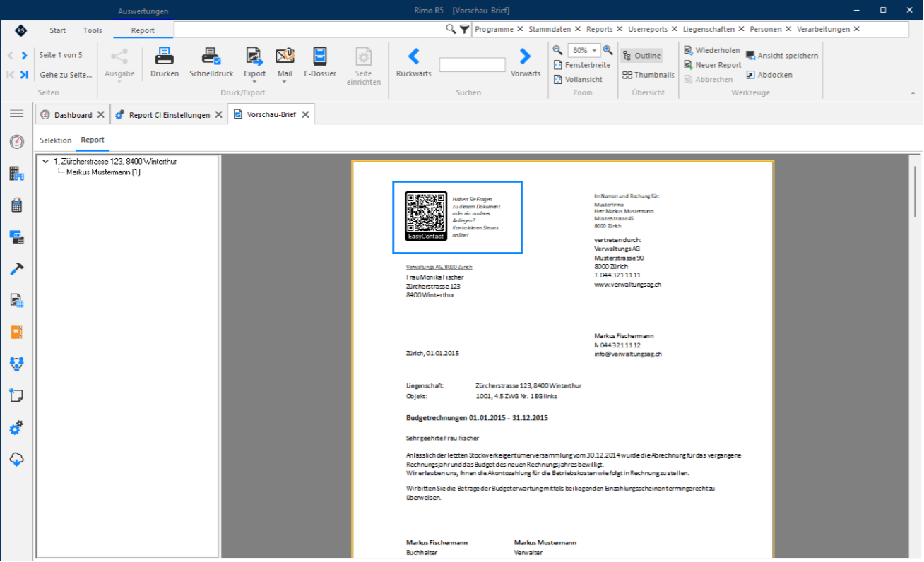Start a Schnelldruck quick print
924x562 pixels.
point(211,62)
